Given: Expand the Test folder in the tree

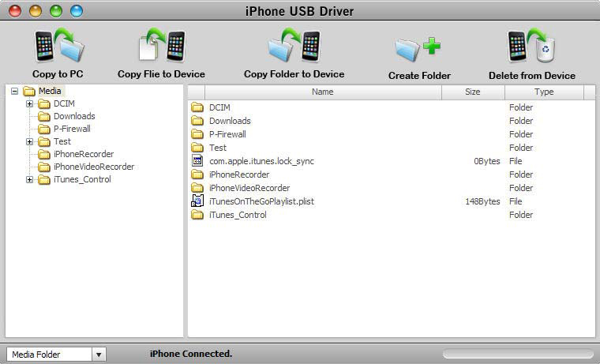Looking at the screenshot, I should [30, 142].
